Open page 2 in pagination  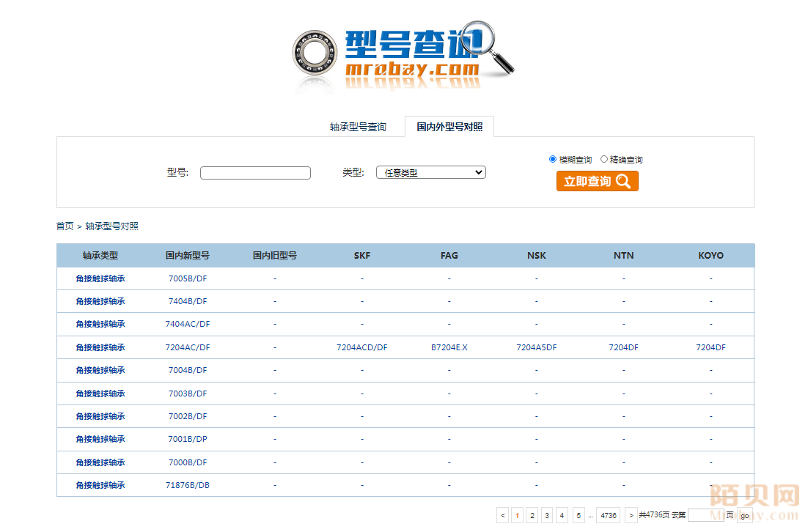pyautogui.click(x=532, y=515)
